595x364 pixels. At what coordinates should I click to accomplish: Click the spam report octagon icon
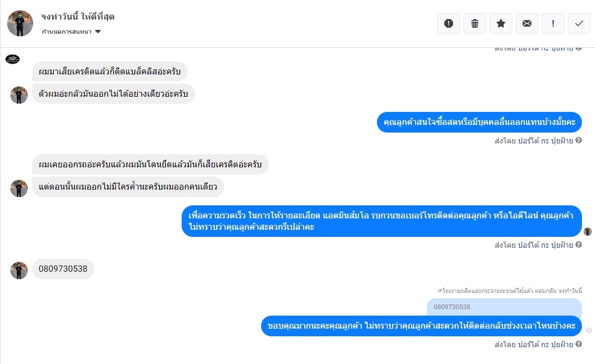tap(449, 23)
